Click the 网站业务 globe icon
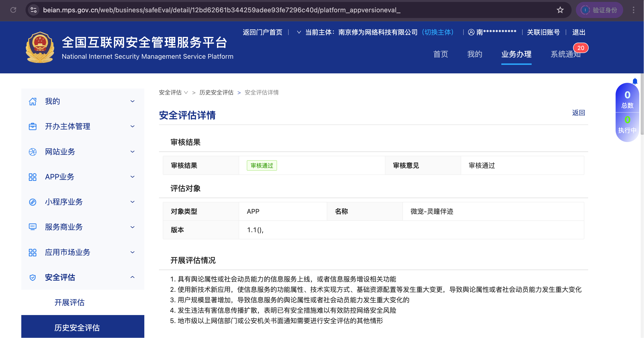This screenshot has height=338, width=644. tap(33, 152)
